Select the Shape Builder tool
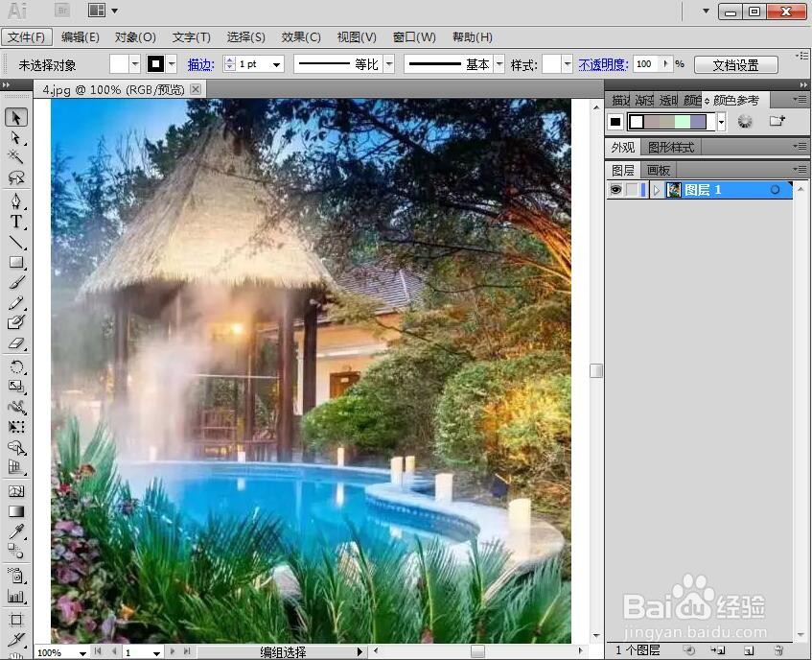Screen dimensions: 812x660 16,448
